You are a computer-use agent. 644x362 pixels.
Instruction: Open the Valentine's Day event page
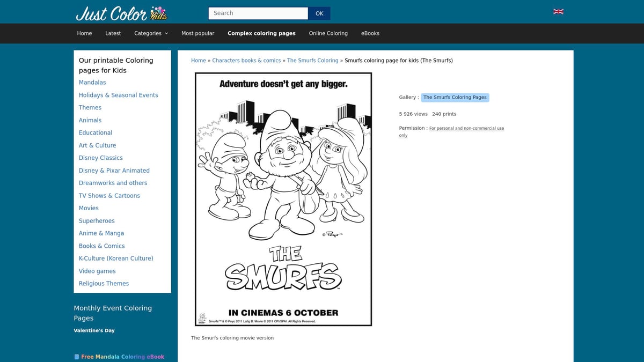[94, 330]
